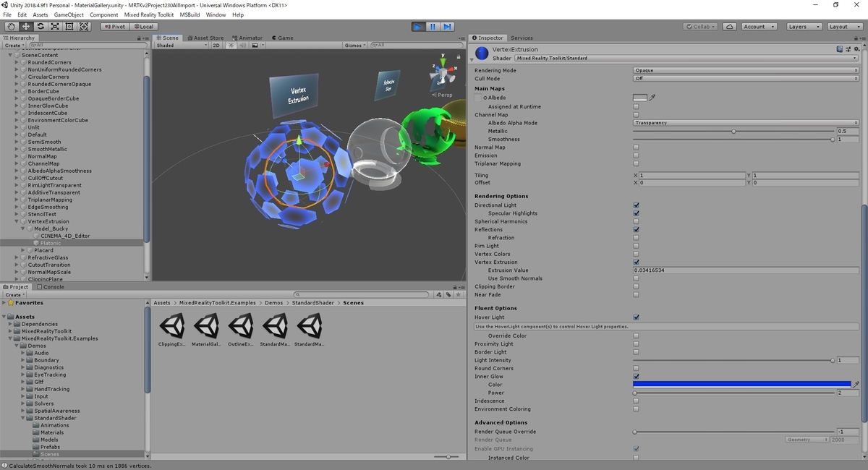Select the combined Transform tool
This screenshot has width=868, height=470.
click(x=84, y=27)
